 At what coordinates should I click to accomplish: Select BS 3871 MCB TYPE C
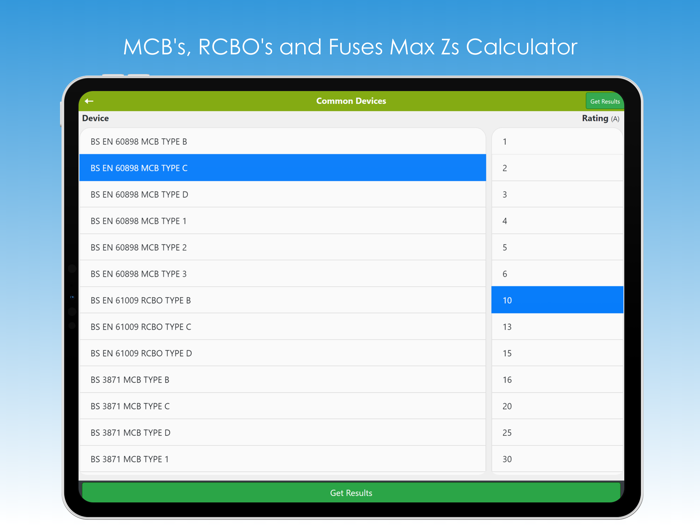(x=282, y=406)
